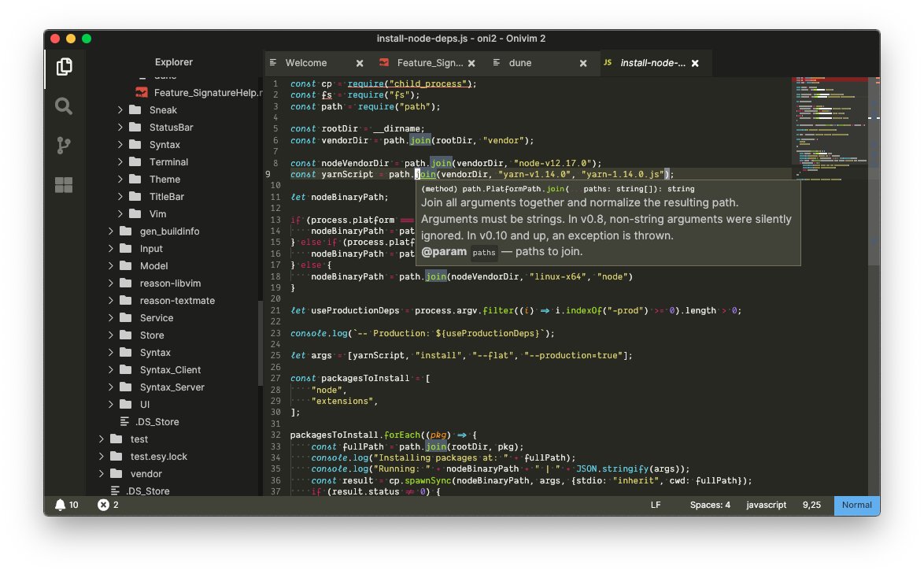Expand the reason-textmate folder chevron

(x=111, y=301)
